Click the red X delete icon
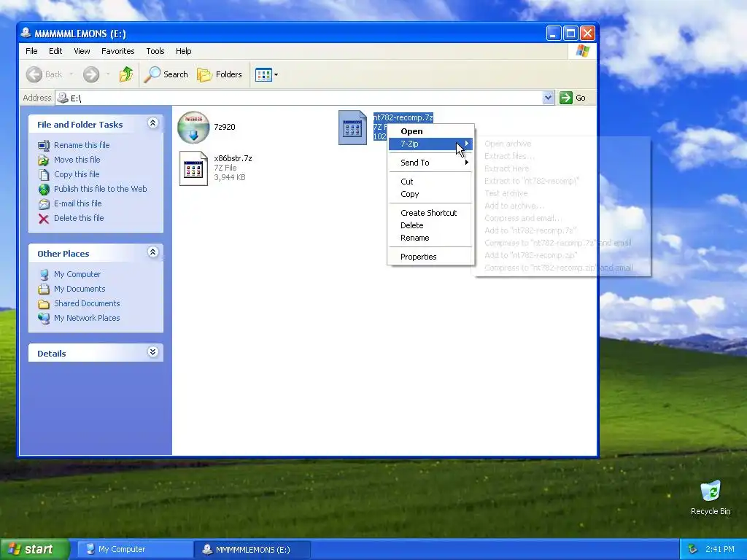This screenshot has width=747, height=560. coord(44,219)
